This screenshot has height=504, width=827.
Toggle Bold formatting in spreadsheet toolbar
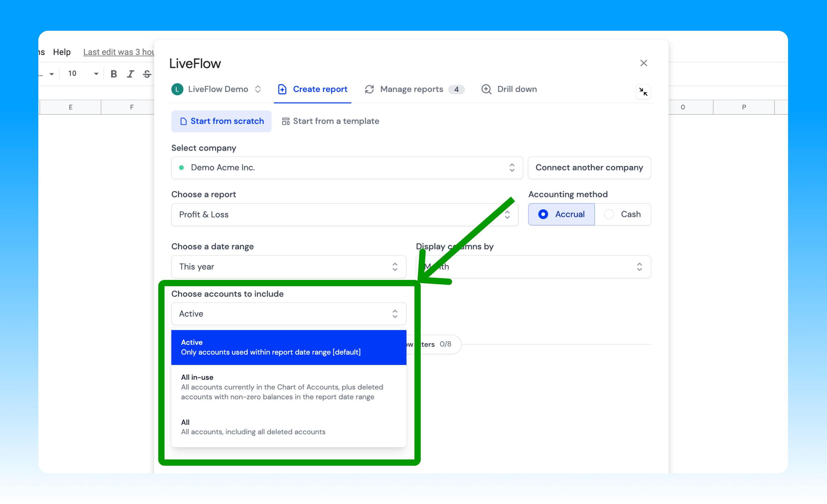click(x=114, y=74)
